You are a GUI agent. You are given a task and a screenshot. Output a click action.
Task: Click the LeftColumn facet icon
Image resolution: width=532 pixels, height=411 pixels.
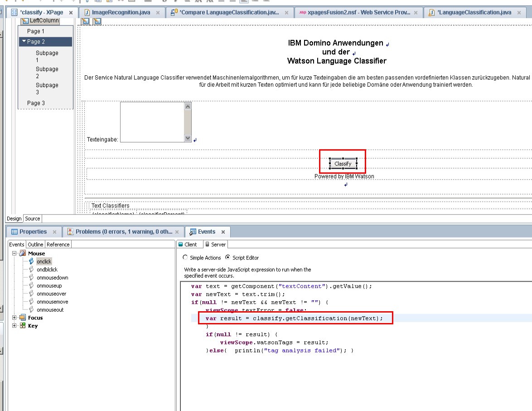point(24,21)
